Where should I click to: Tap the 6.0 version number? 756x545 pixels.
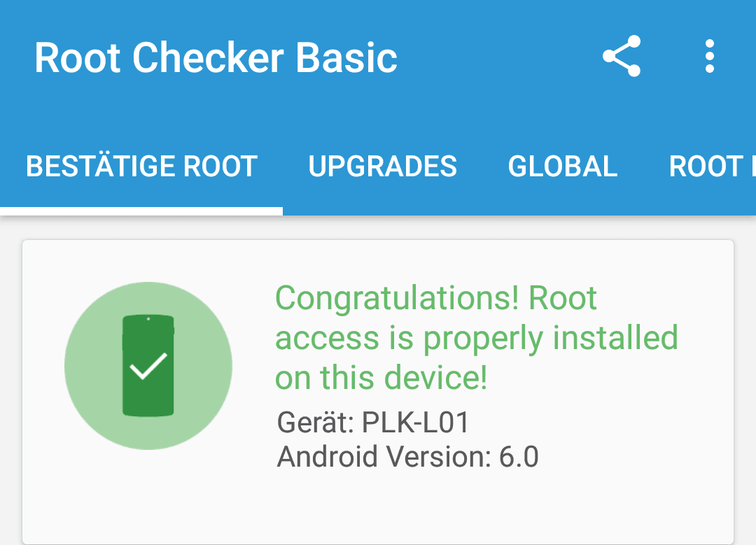tap(519, 456)
